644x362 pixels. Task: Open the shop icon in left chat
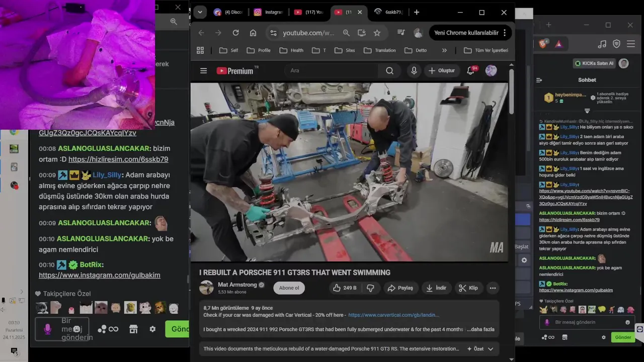[x=133, y=329]
